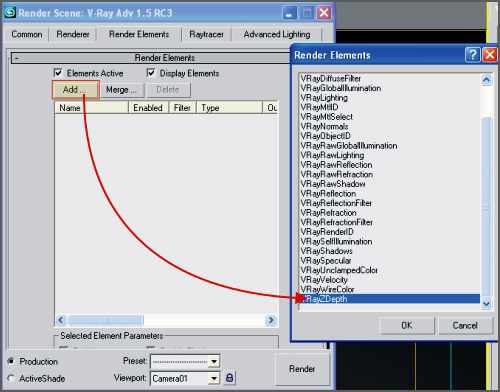
Task: Click the vertical scrollbar thumb in element list
Action: (486, 207)
